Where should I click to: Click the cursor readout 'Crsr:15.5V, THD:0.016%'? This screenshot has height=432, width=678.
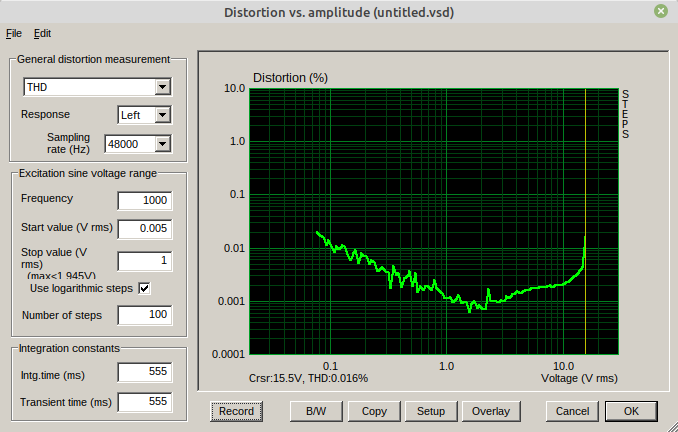click(x=308, y=378)
